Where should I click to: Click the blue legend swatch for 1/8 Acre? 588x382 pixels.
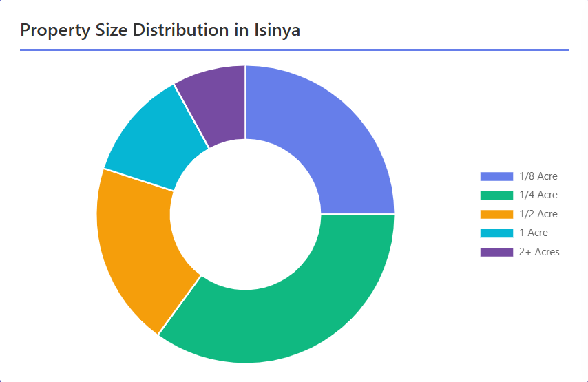point(496,176)
